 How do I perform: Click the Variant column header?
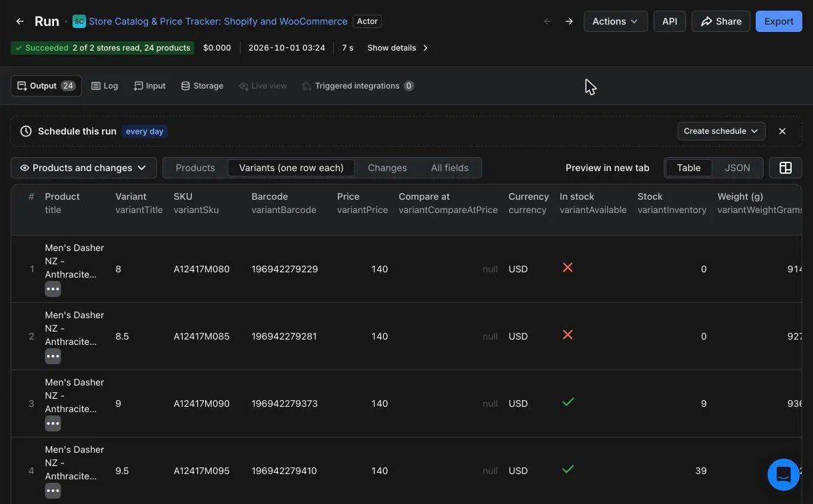(139, 203)
